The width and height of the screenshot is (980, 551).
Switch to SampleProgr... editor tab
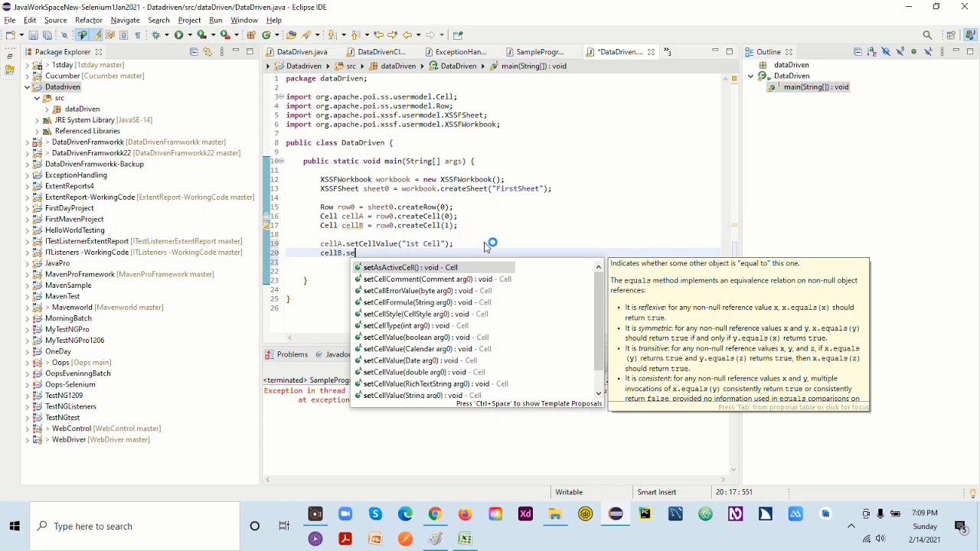click(x=534, y=52)
